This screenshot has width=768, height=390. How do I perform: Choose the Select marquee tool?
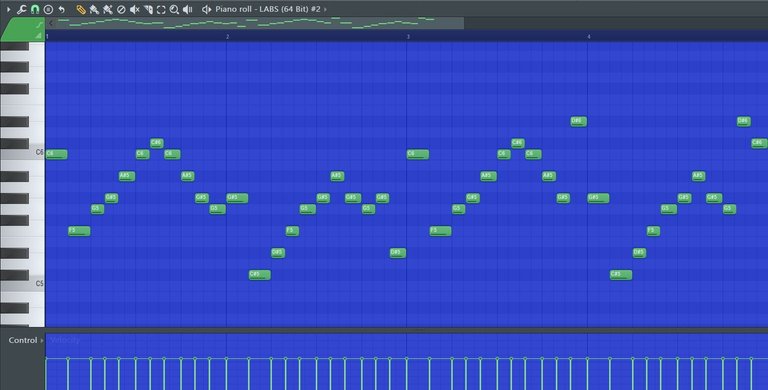pos(161,9)
